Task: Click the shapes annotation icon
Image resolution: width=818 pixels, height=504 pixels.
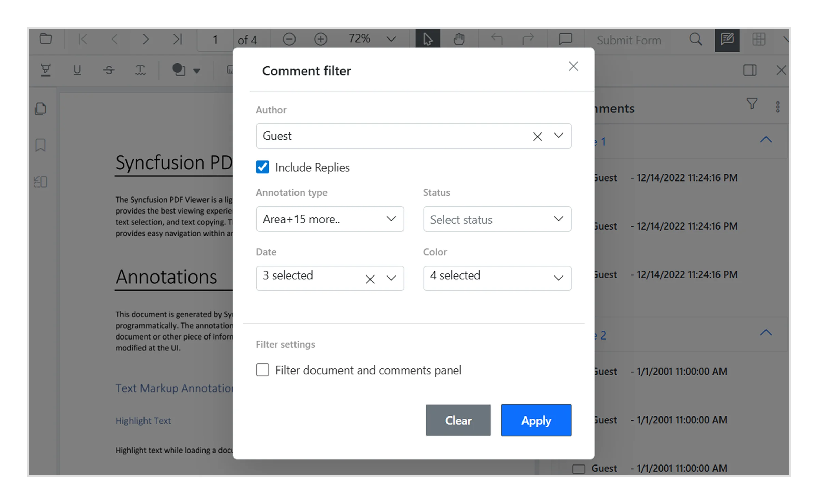Action: 179,70
